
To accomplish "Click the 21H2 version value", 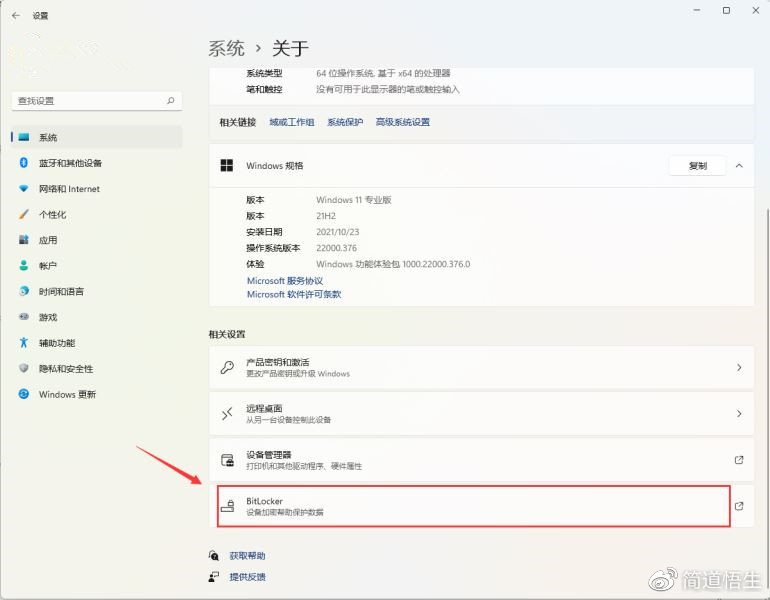I will [x=326, y=216].
